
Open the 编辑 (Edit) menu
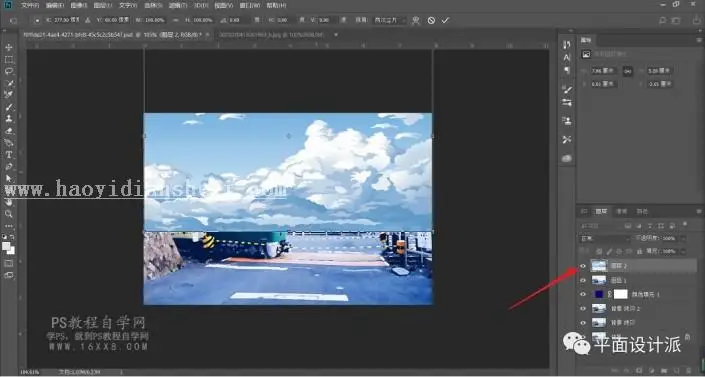point(55,5)
